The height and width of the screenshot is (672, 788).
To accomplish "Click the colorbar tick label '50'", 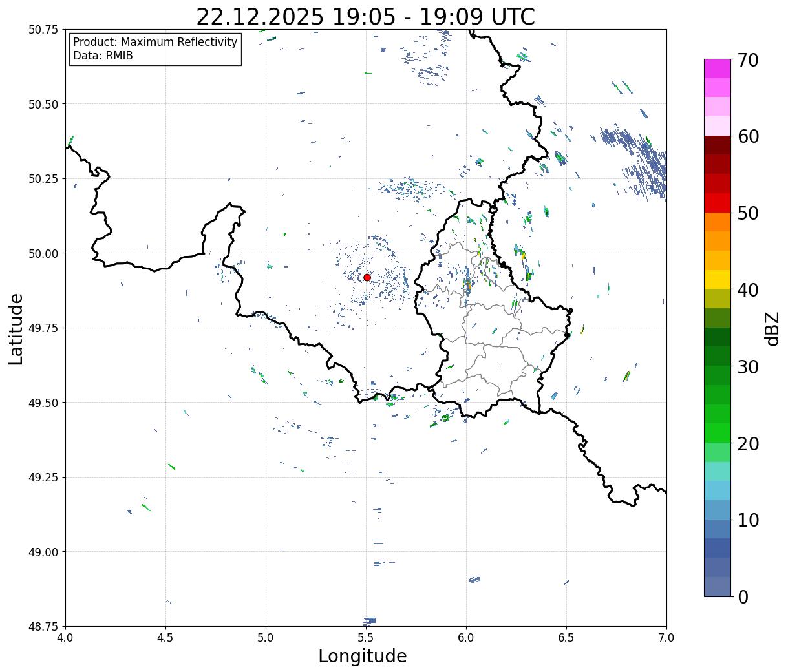I will [x=747, y=213].
